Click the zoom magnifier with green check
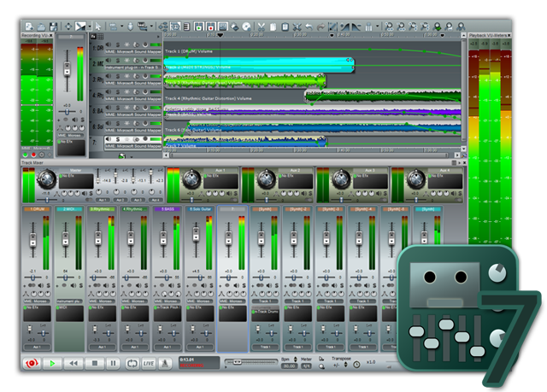 point(437,26)
